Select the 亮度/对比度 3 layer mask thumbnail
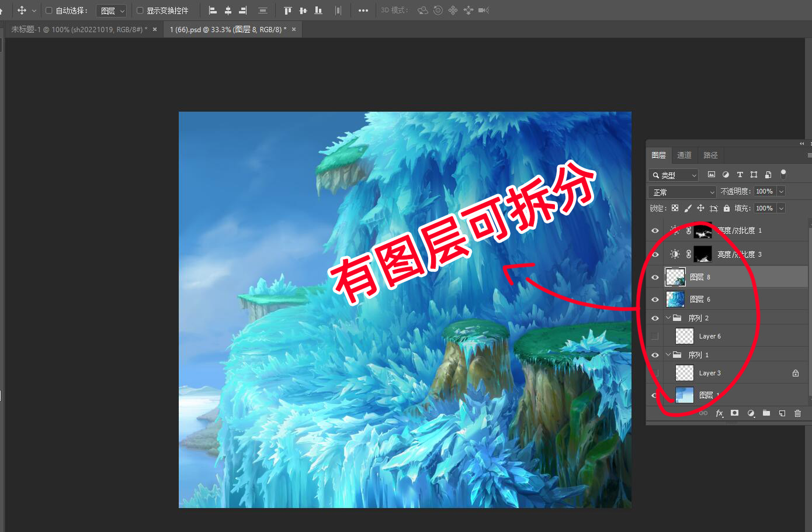Image resolution: width=812 pixels, height=532 pixels. [x=703, y=254]
